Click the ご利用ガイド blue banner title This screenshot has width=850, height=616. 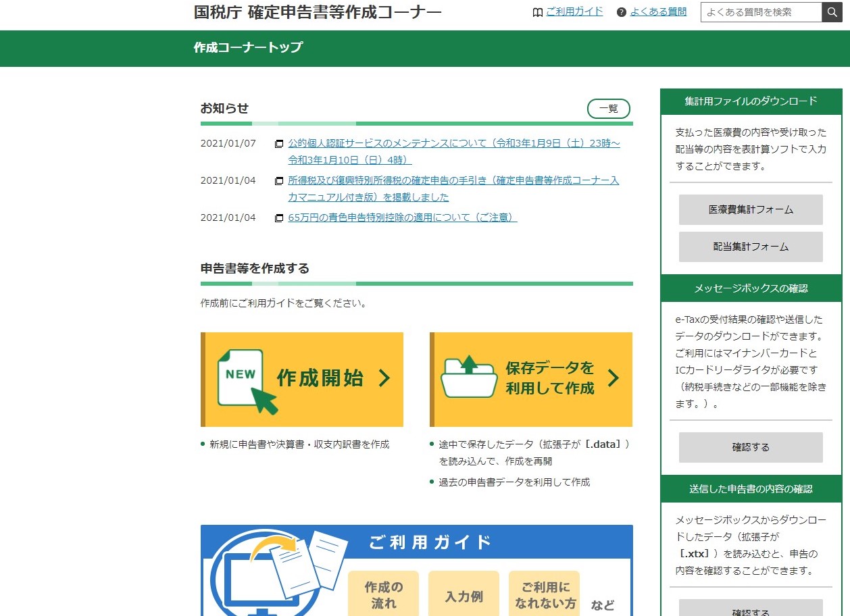(430, 542)
